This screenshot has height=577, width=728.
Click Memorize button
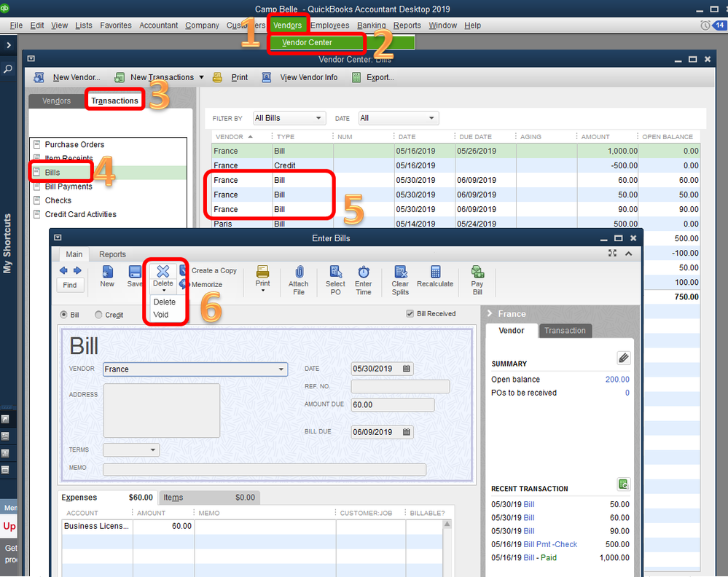coord(207,285)
